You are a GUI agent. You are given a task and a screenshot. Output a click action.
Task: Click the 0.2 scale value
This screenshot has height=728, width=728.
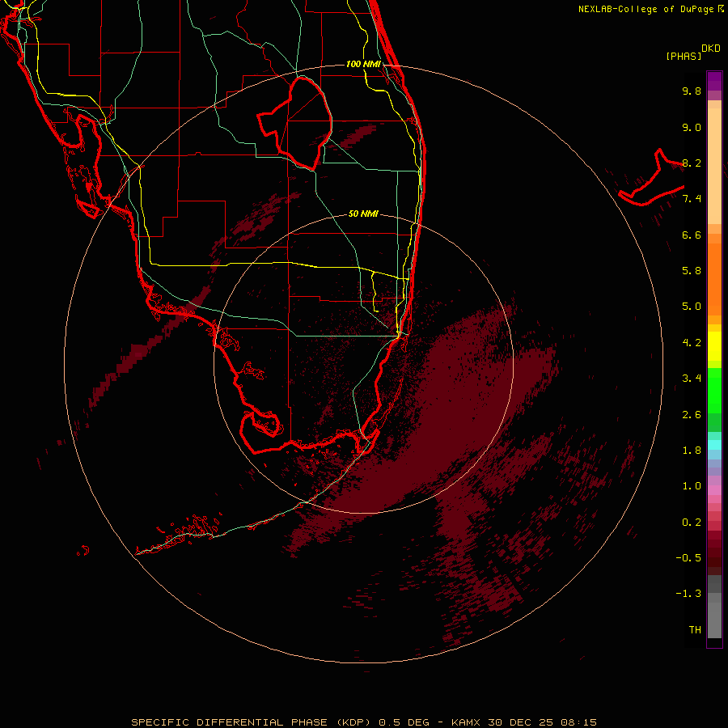point(692,523)
